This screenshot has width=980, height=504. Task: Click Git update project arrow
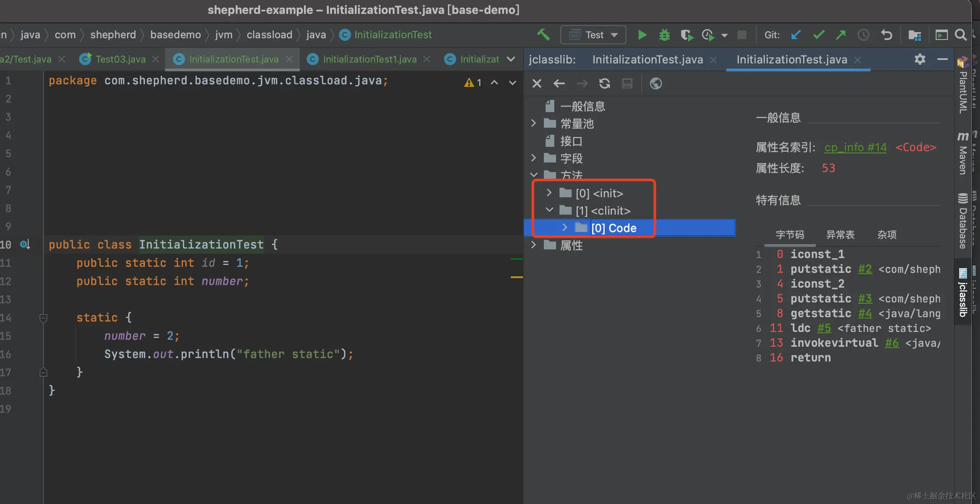796,35
